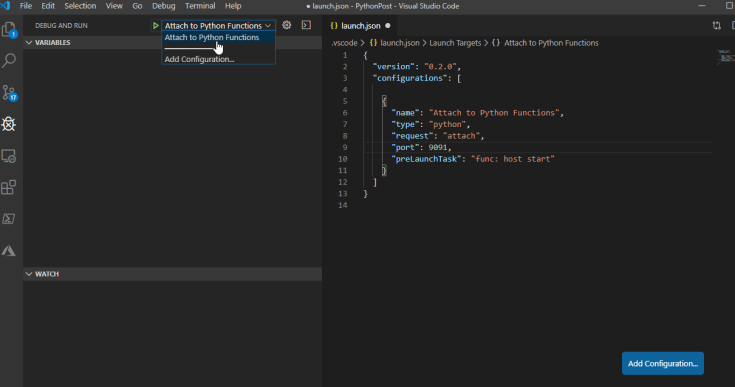Open the Edit menu

click(48, 6)
